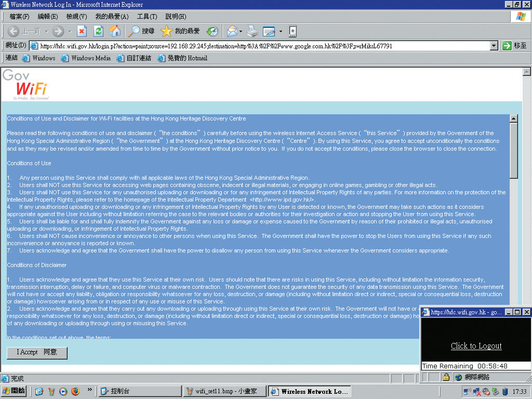532x399 pixels.
Task: Click the green Go (移至) button
Action: 514,46
